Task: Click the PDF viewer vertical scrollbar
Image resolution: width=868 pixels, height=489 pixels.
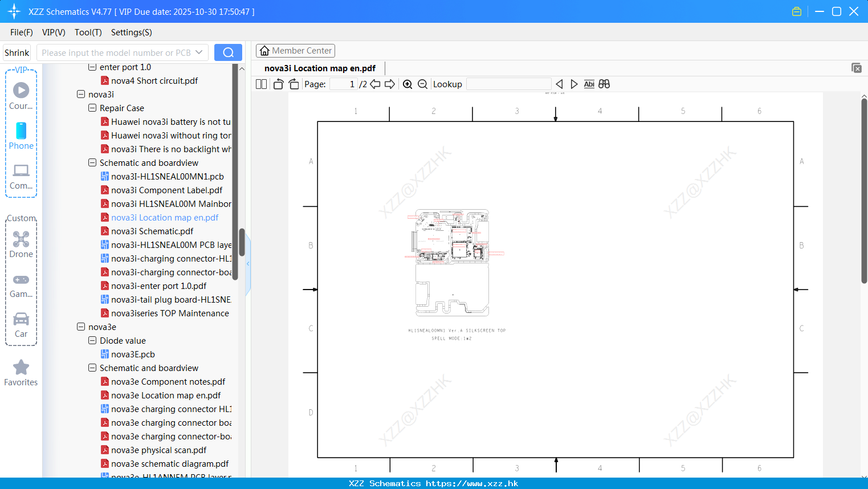Action: pos(864,191)
